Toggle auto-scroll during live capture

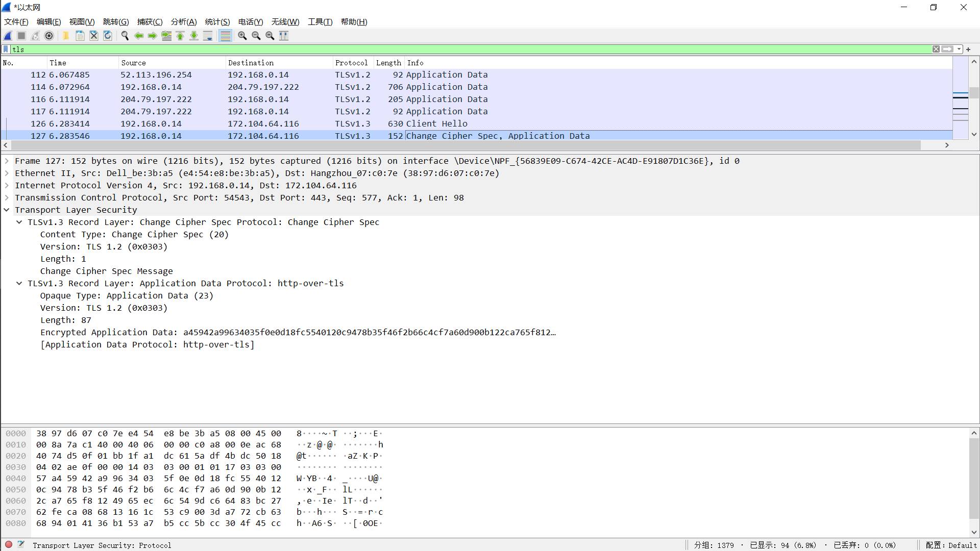point(208,36)
